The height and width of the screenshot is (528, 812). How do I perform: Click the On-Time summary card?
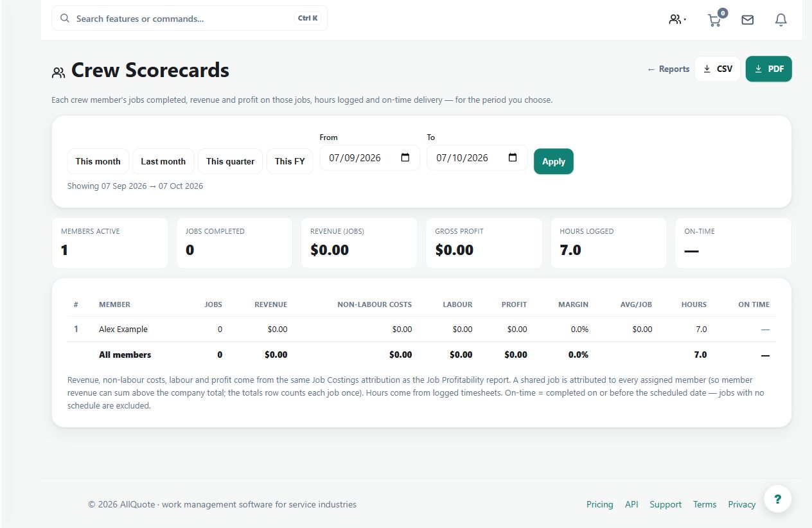coord(733,243)
